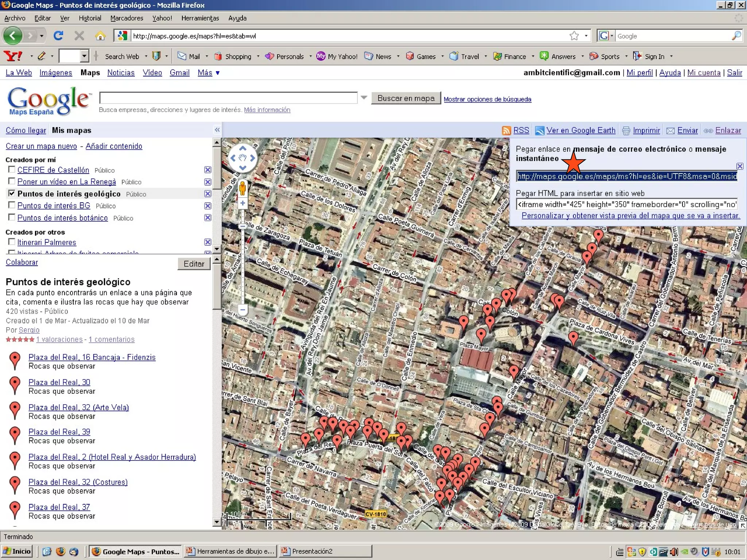Check the Puntos de interés botánico checkbox
747x560 pixels.
tap(12, 217)
